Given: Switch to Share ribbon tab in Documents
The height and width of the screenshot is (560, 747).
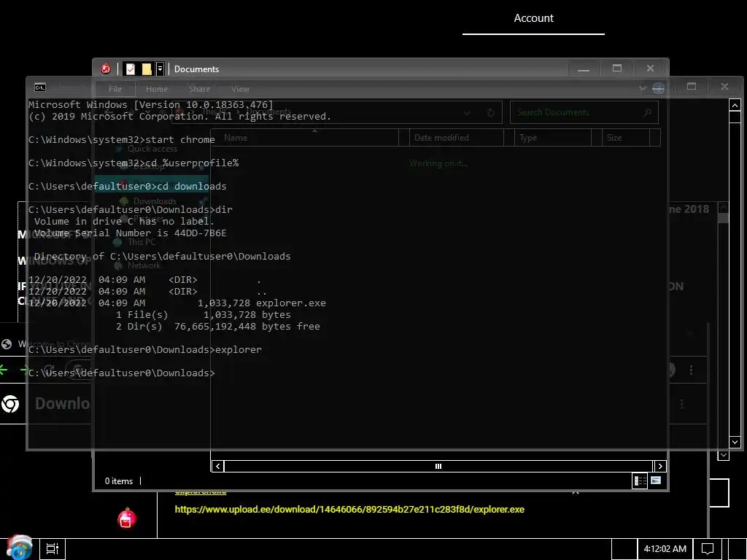Looking at the screenshot, I should pyautogui.click(x=199, y=89).
